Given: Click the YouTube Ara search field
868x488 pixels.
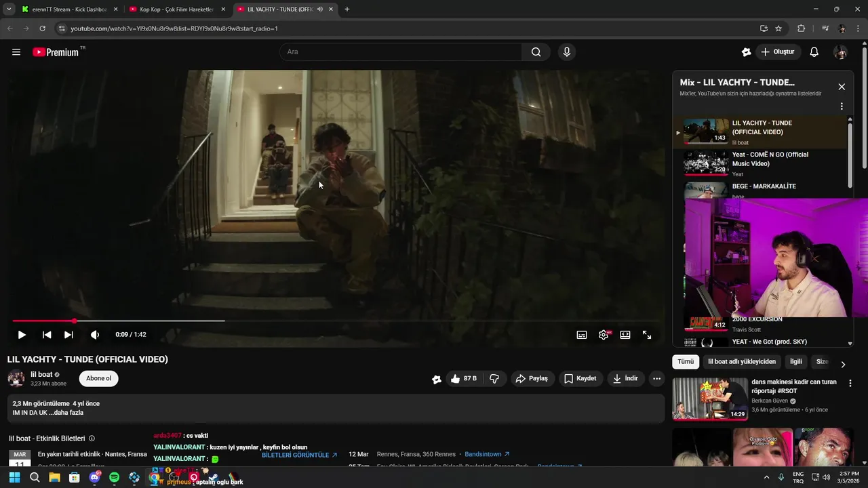Looking at the screenshot, I should (x=401, y=52).
